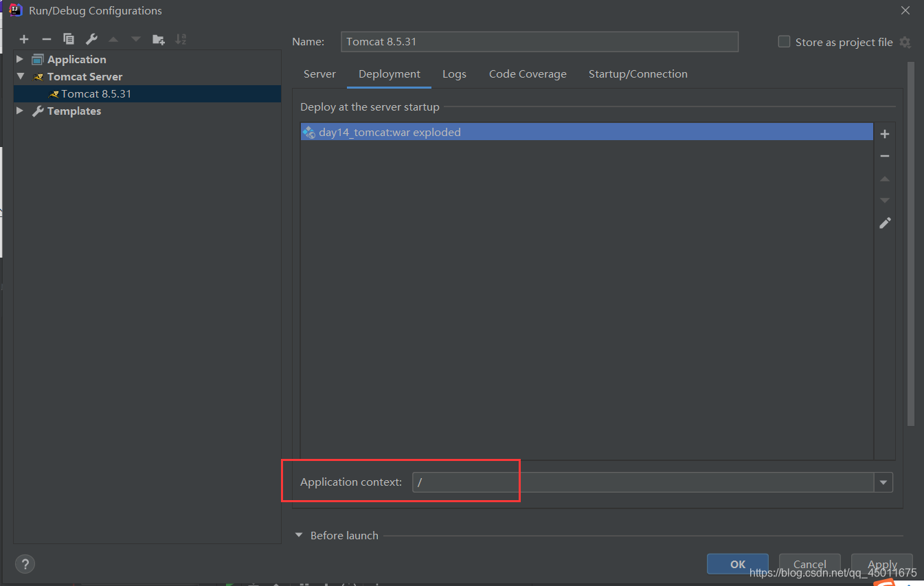924x586 pixels.
Task: Open edit templates wrench icon
Action: pos(91,39)
